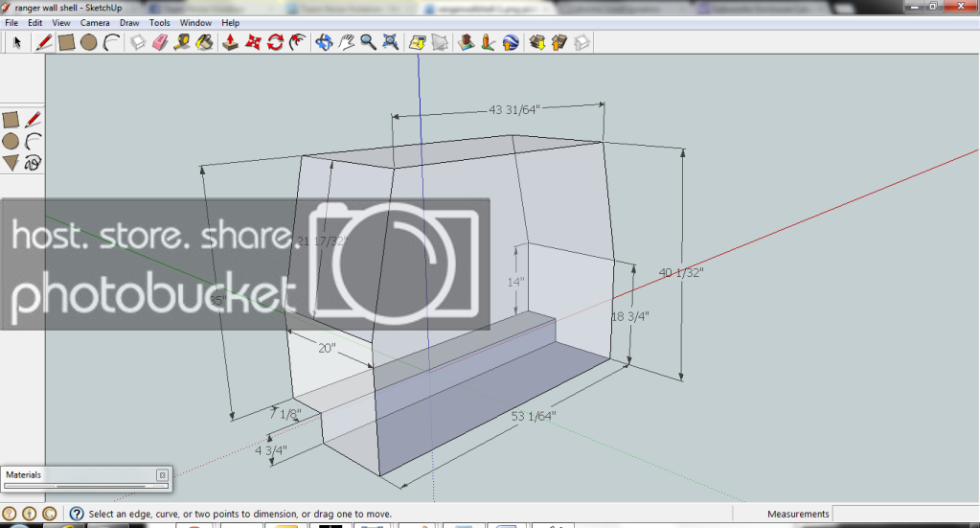
Task: Pick the Line pencil in top toolbar
Action: click(x=44, y=42)
